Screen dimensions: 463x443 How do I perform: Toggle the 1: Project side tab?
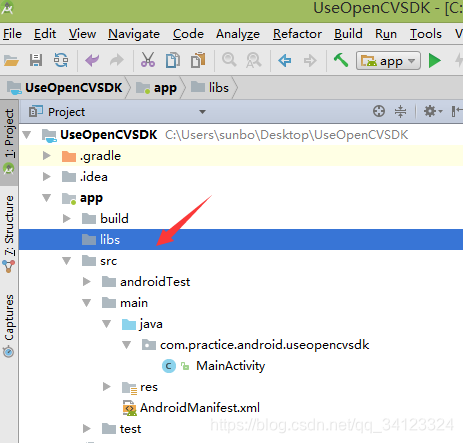[9, 142]
